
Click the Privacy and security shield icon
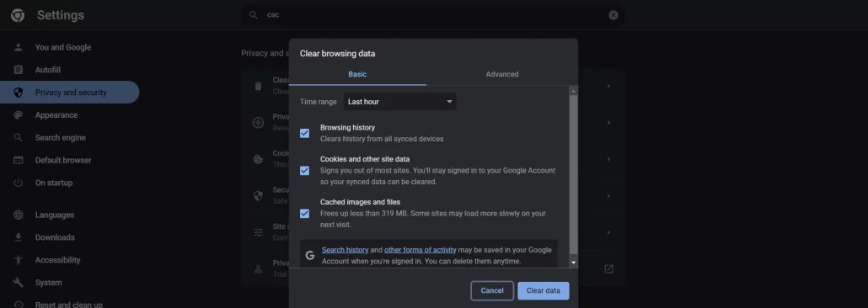[19, 93]
